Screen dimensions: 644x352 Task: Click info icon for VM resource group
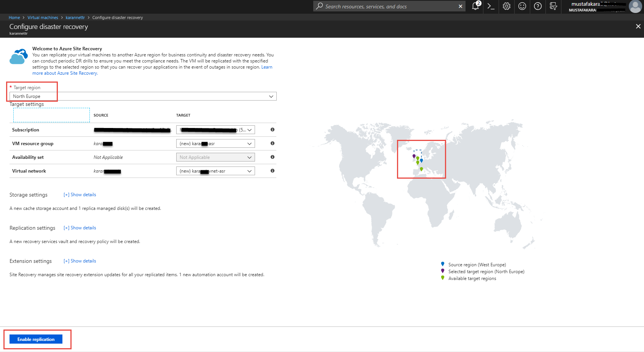pos(273,143)
